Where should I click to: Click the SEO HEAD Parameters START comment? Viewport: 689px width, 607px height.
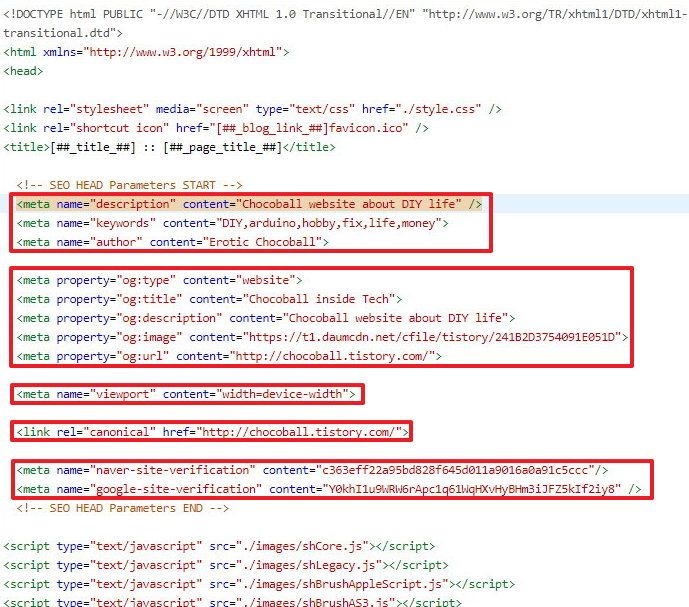point(130,185)
